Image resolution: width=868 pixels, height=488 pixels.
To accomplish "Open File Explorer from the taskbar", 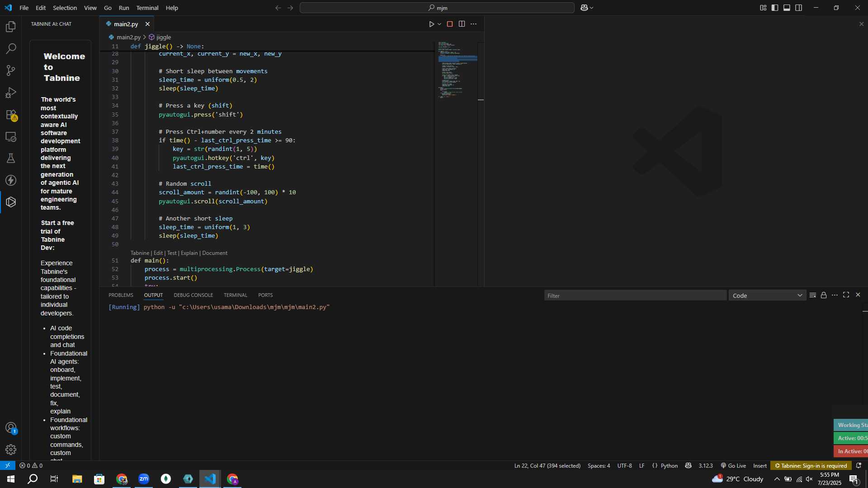I will [x=77, y=479].
